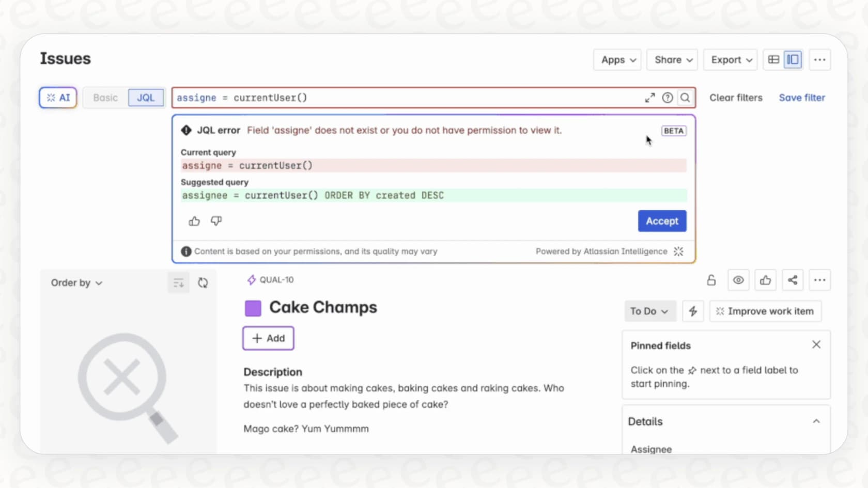Click the unlock restrictions icon
The image size is (868, 488).
coord(711,280)
